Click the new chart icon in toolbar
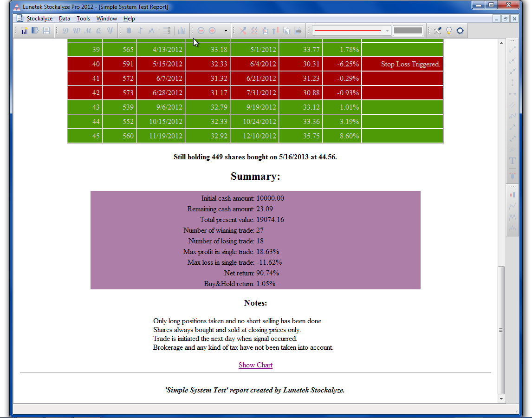This screenshot has height=418, width=532. [24, 31]
